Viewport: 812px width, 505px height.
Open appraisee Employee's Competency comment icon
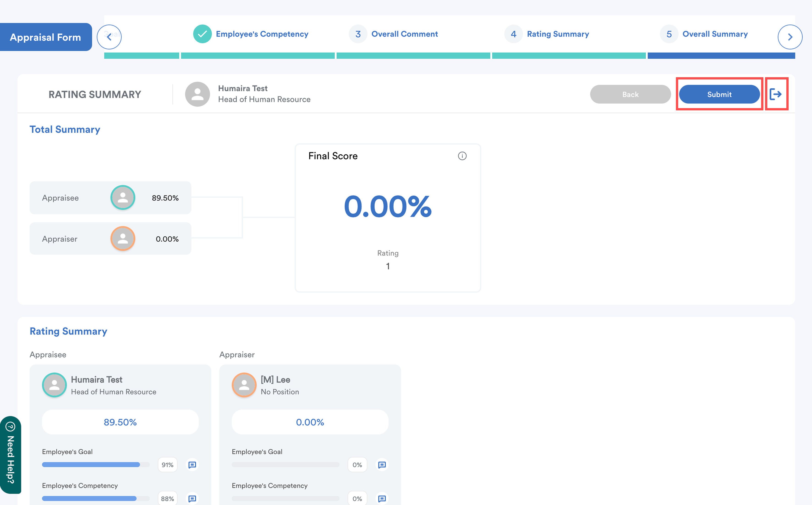(x=192, y=498)
